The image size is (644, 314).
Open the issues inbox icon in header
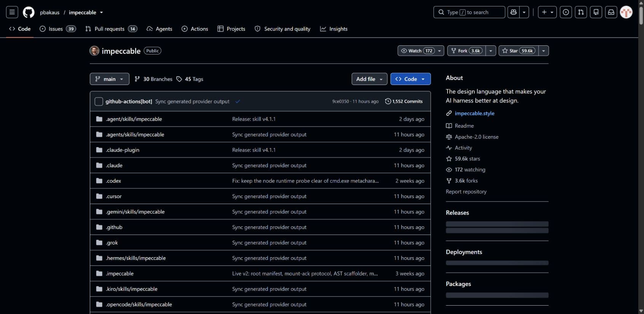(x=566, y=12)
